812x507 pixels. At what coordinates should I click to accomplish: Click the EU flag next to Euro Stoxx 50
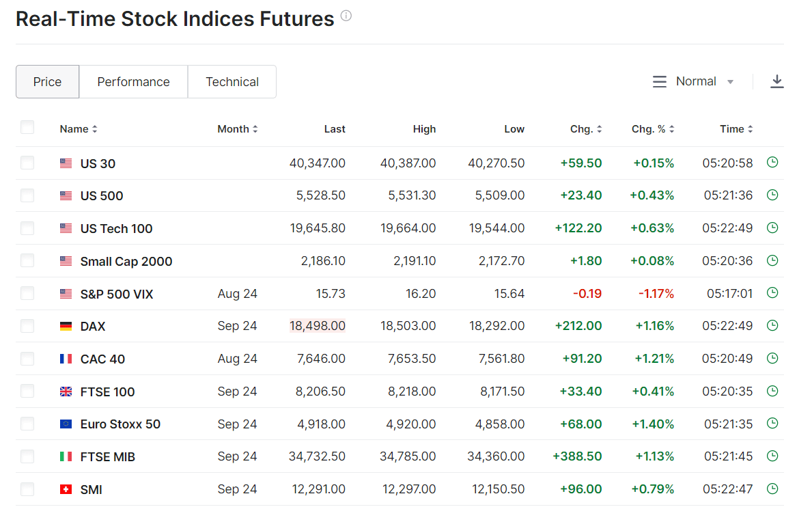pos(66,424)
